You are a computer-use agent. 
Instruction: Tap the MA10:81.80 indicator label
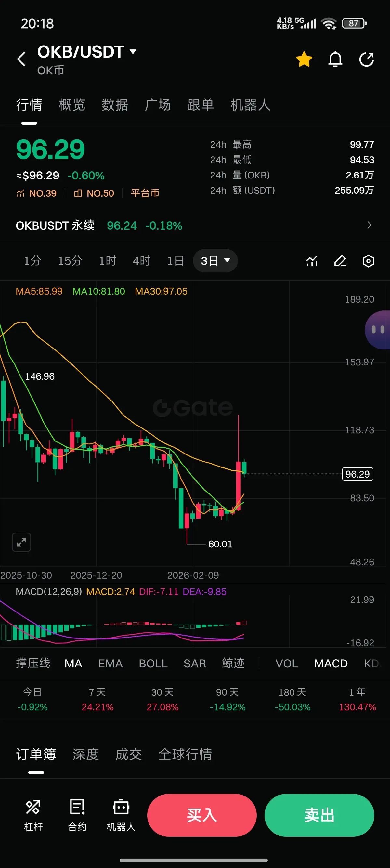click(99, 291)
